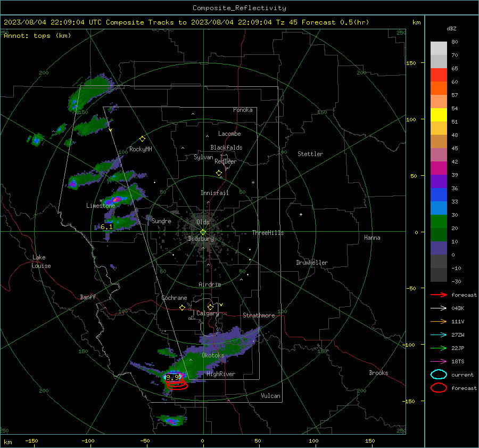Select the cyan current ellipse legend icon
This screenshot has height=448, width=479.
pos(439,374)
